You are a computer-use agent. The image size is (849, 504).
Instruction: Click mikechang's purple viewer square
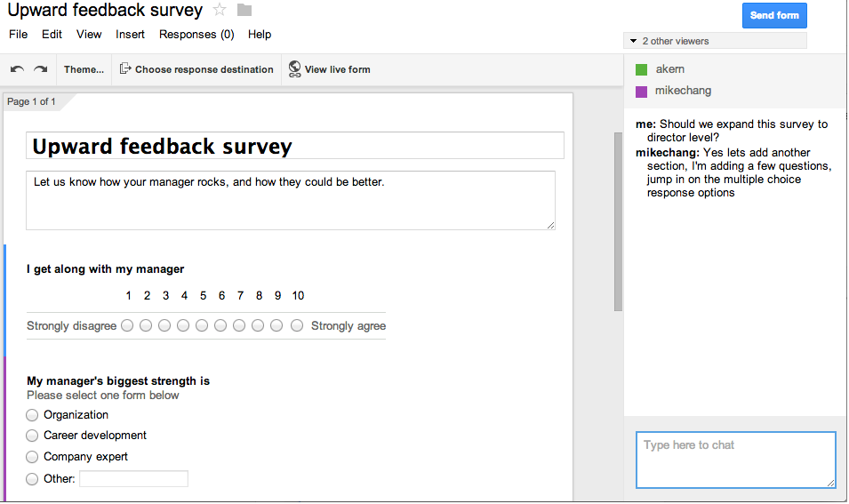(641, 91)
